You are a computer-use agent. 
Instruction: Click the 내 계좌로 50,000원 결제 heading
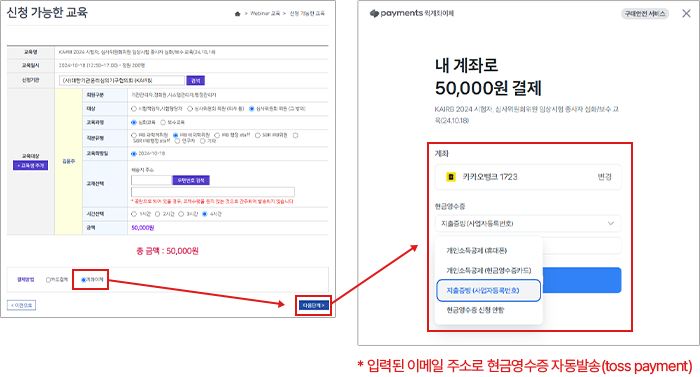[x=488, y=77]
